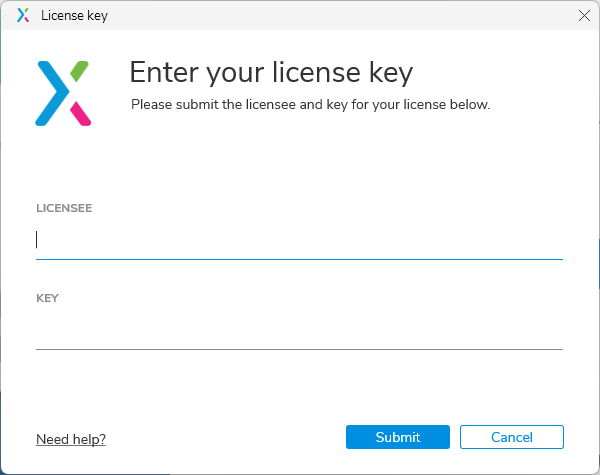Close the License key dialog

tap(584, 15)
